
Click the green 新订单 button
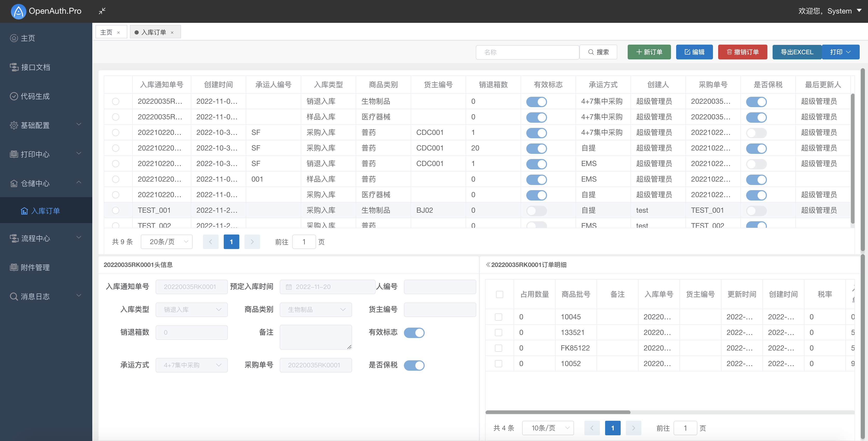(649, 52)
